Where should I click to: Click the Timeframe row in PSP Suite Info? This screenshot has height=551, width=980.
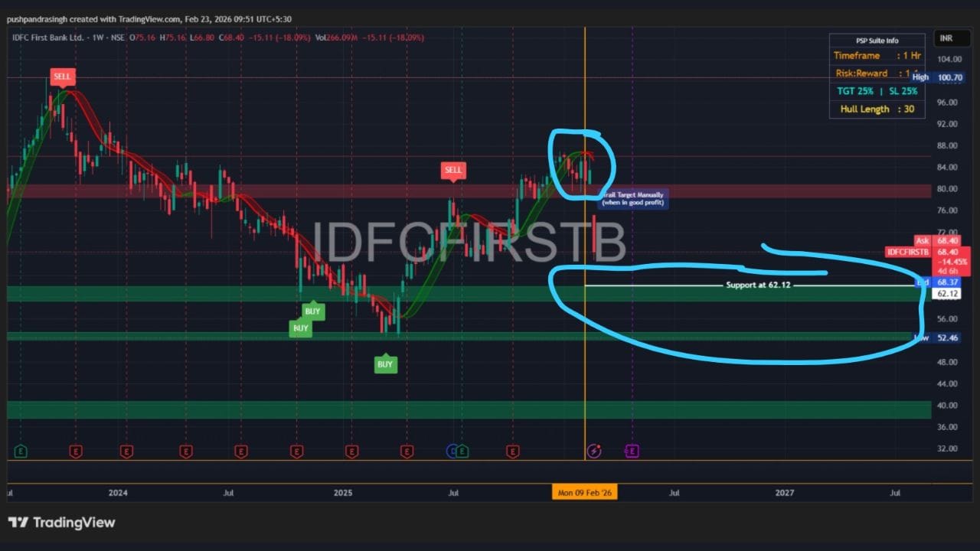[x=877, y=56]
